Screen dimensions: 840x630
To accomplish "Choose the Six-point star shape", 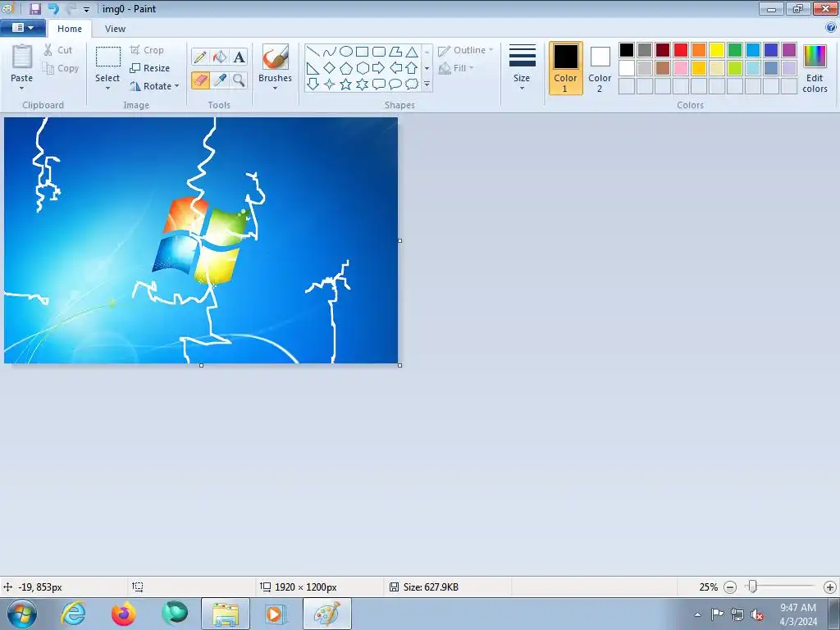I will [362, 84].
